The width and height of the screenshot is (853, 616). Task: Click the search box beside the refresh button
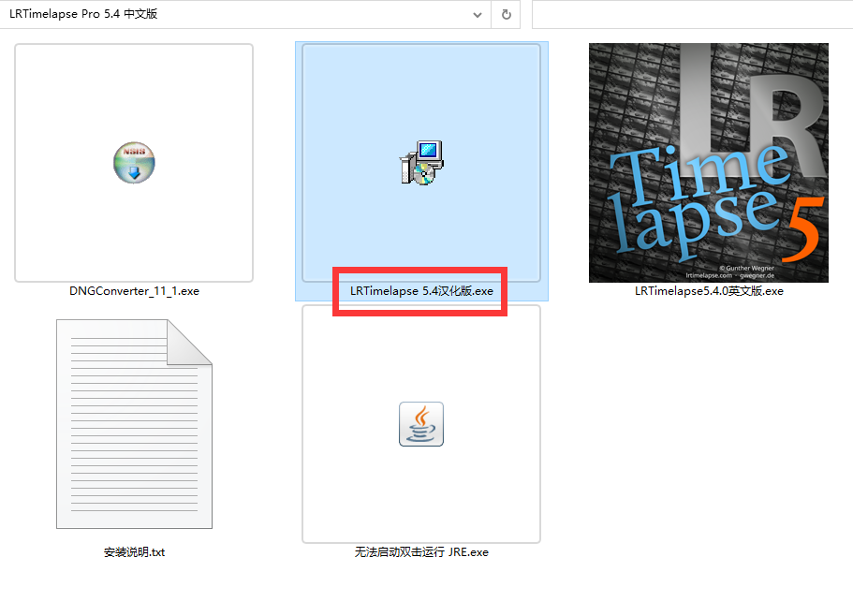[x=692, y=15]
